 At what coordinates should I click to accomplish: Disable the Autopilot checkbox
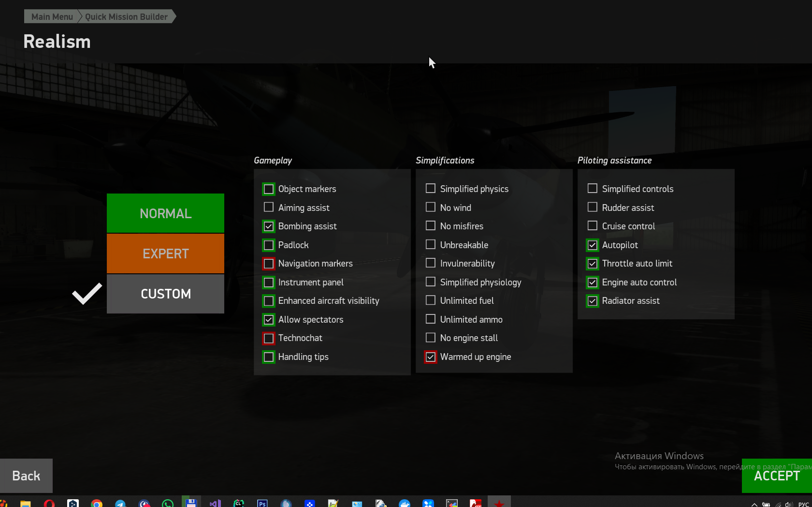pyautogui.click(x=593, y=245)
